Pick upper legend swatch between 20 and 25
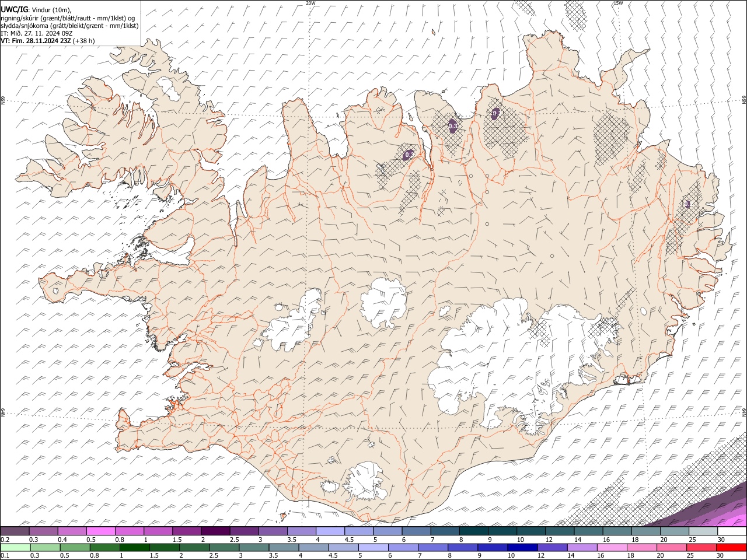Image resolution: width=747 pixels, height=560 pixels. pyautogui.click(x=674, y=531)
